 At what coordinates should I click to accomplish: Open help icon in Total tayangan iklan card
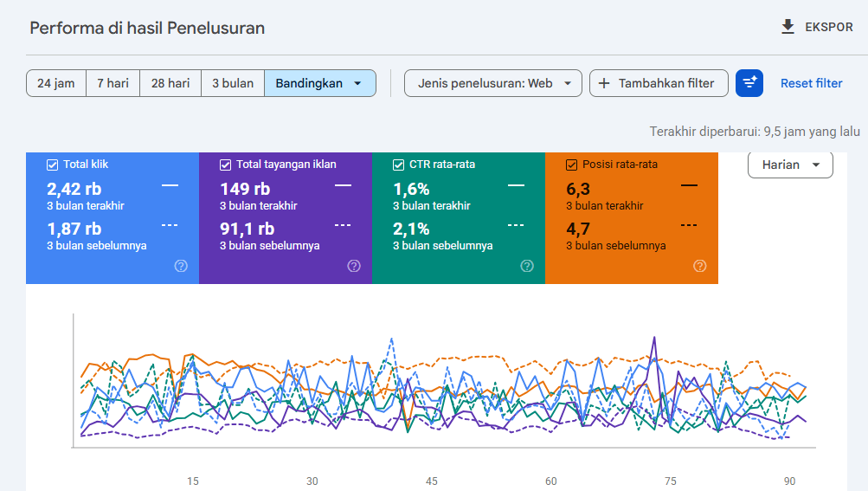pos(354,266)
